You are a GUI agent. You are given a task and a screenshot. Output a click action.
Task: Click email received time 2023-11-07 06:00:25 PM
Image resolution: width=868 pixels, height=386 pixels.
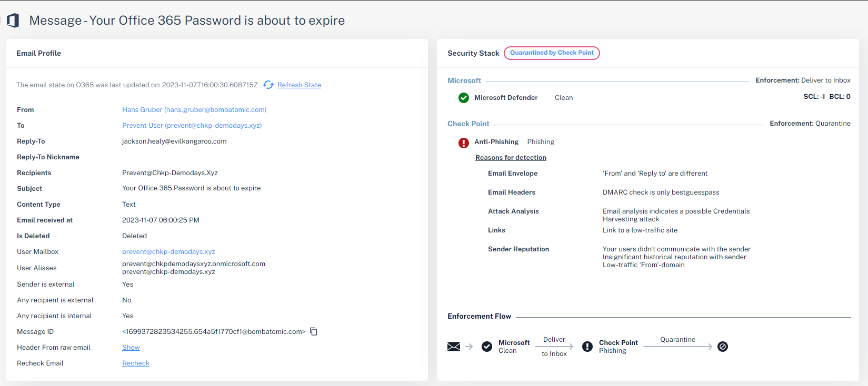[x=161, y=220]
